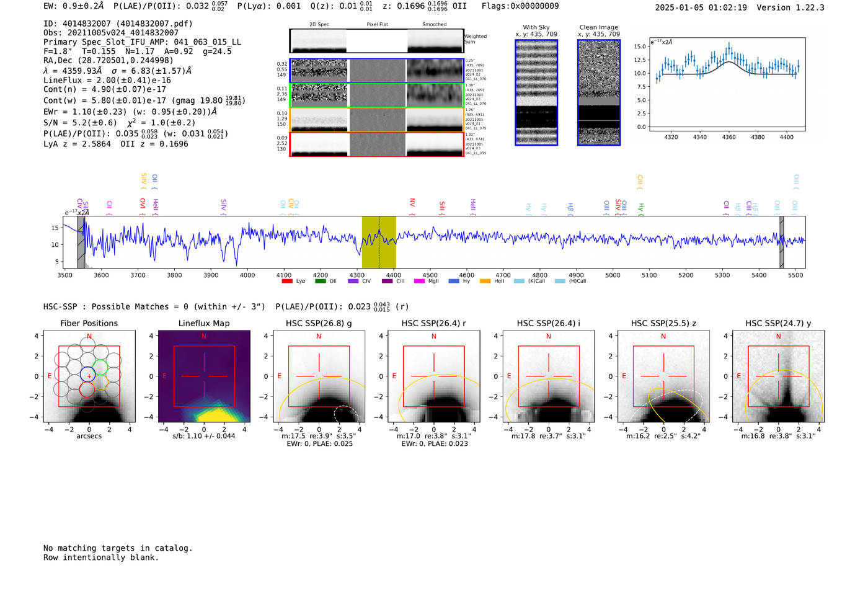Open the HSC SSP(26.8) g image

pyautogui.click(x=319, y=376)
